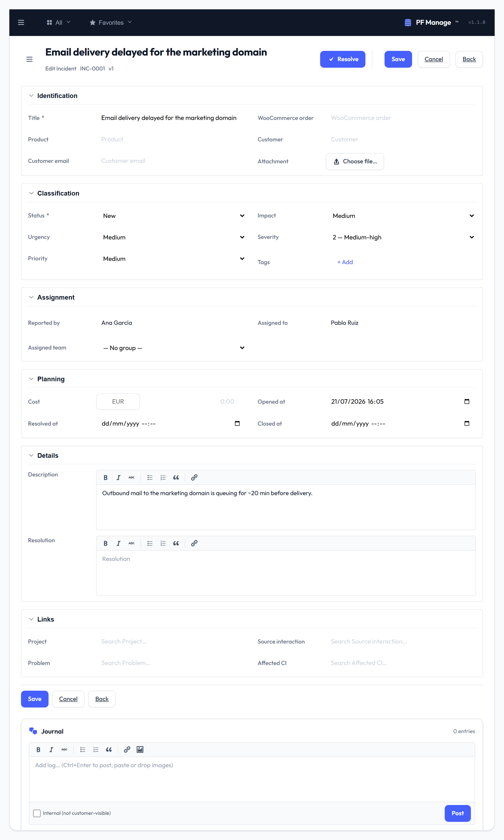
Task: Apply strikethrough in Journal editor
Action: click(x=64, y=749)
